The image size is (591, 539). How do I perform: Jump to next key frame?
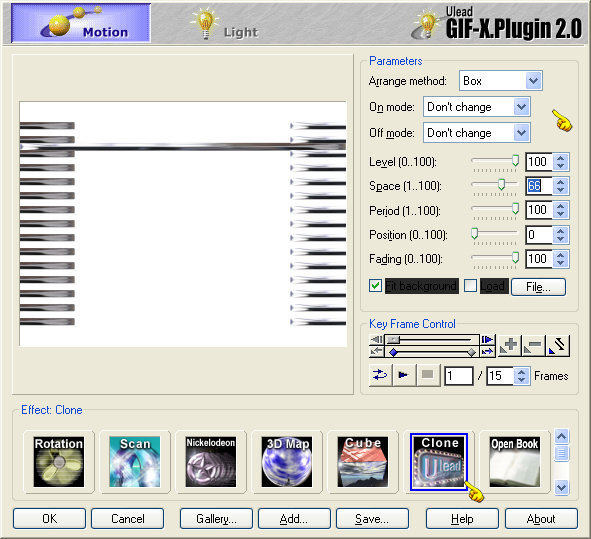pyautogui.click(x=487, y=351)
